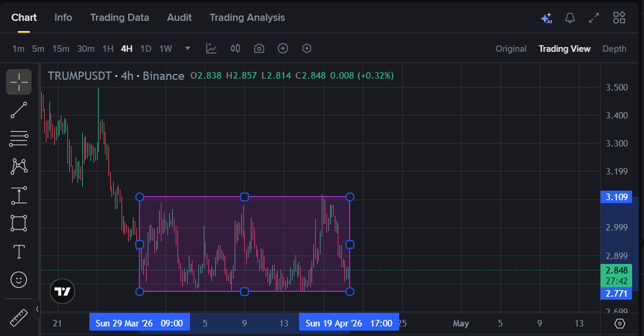Image resolution: width=644 pixels, height=336 pixels.
Task: Select the ruler measure tool
Action: [18, 318]
